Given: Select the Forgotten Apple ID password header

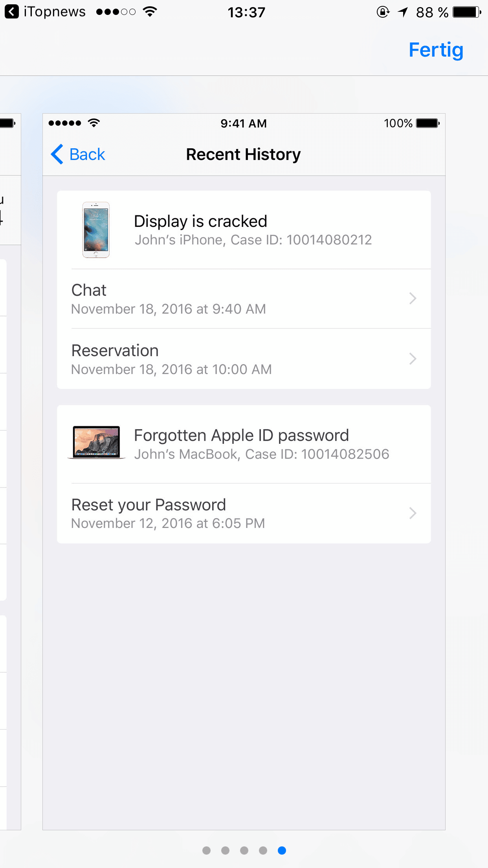Looking at the screenshot, I should [x=244, y=444].
